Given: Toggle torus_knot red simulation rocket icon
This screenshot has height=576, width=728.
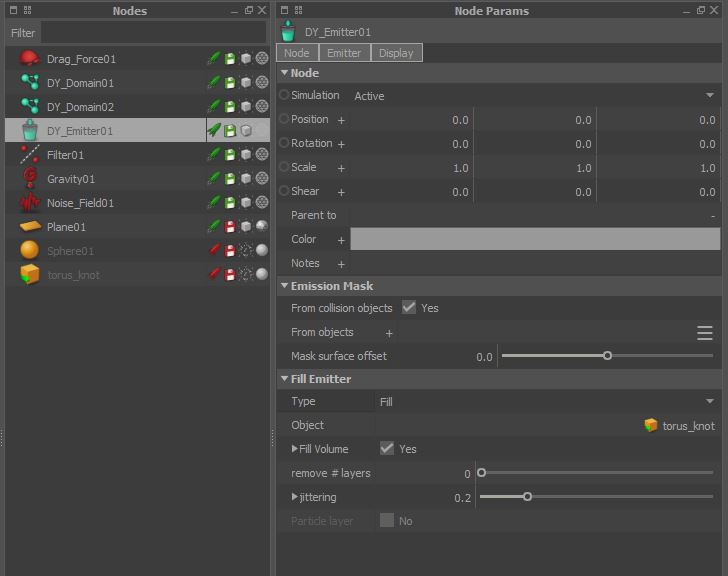Looking at the screenshot, I should coord(214,274).
